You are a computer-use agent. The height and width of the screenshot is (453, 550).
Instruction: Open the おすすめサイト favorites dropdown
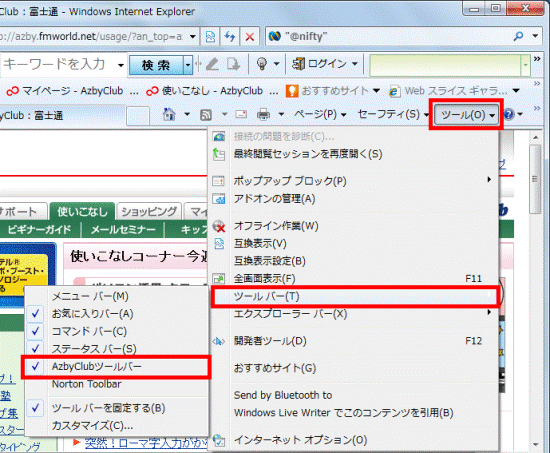[333, 91]
